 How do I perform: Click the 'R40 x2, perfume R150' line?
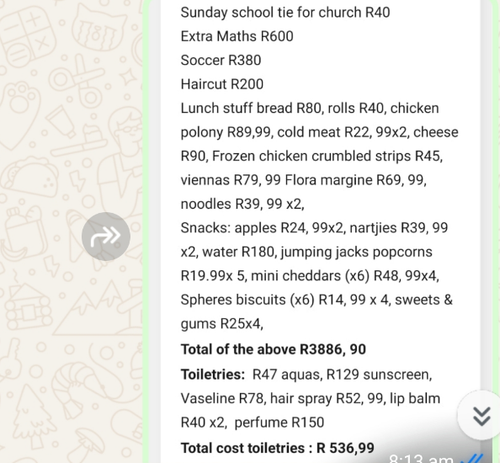tap(252, 422)
